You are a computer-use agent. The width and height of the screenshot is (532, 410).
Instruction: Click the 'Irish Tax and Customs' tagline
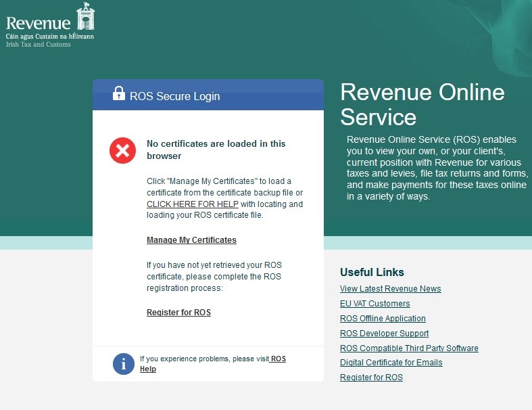click(x=38, y=45)
